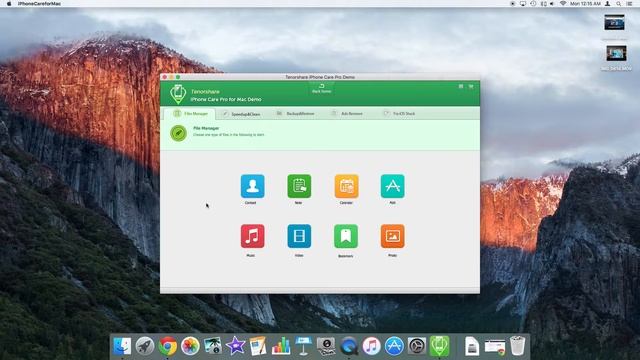This screenshot has height=360, width=640.
Task: Switch to the Backup&Restore tab
Action: tap(296, 113)
